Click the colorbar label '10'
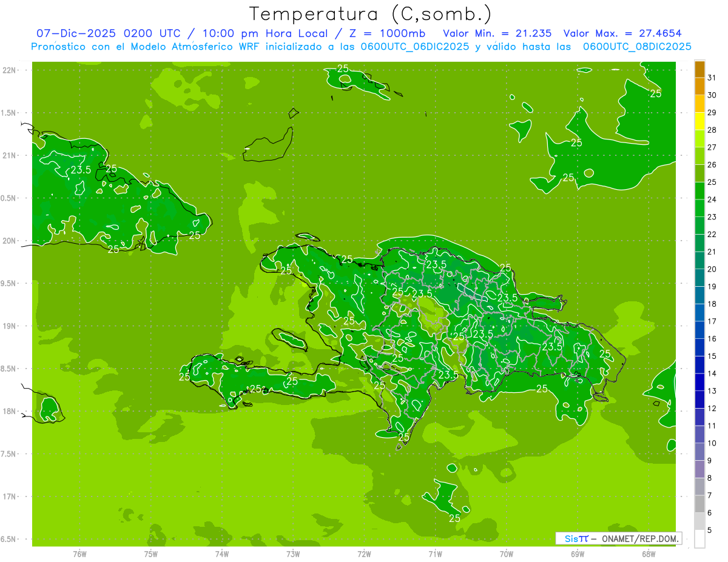The height and width of the screenshot is (562, 728). click(712, 443)
